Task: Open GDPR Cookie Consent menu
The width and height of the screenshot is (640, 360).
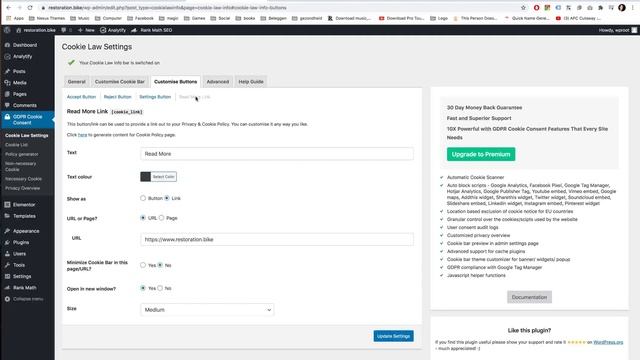Action: click(27, 120)
